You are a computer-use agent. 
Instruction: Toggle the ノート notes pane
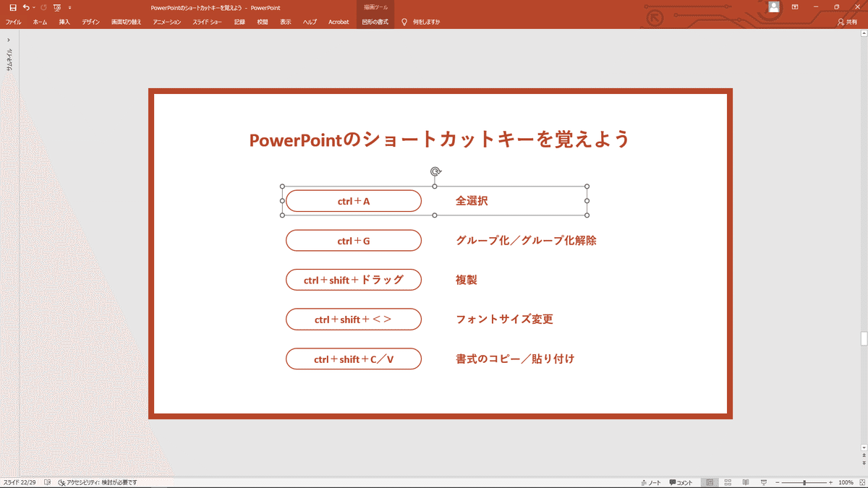click(x=651, y=482)
